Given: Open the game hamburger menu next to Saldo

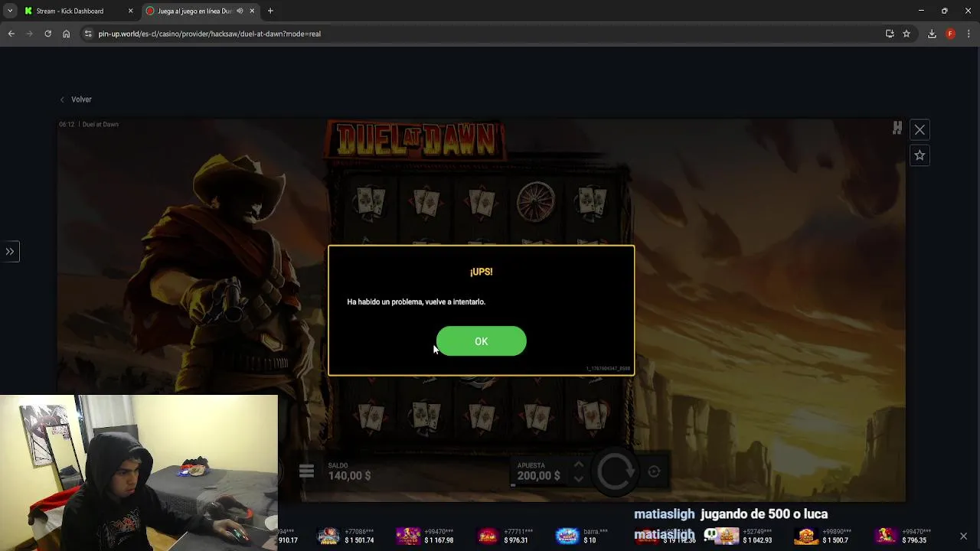Looking at the screenshot, I should 306,471.
